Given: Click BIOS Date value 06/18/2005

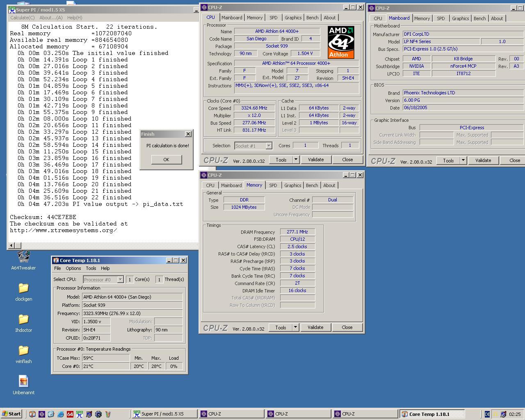Looking at the screenshot, I should pos(463,107).
